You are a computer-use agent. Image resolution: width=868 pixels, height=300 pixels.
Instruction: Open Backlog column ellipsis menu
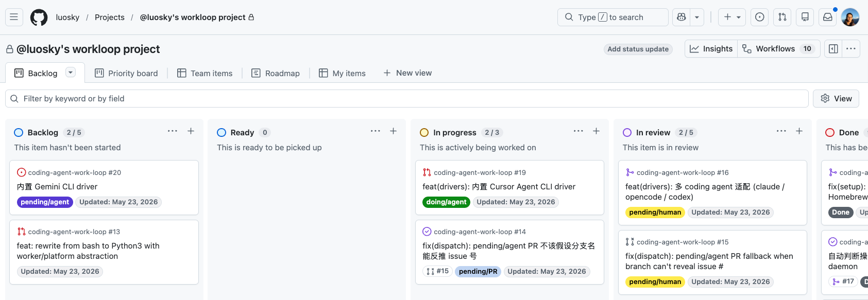click(x=173, y=131)
